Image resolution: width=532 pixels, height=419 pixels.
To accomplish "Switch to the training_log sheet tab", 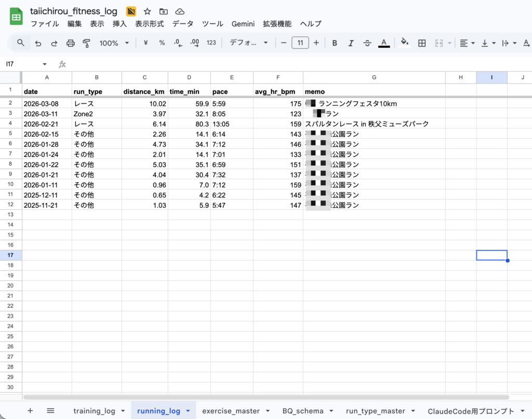I will tap(94, 411).
